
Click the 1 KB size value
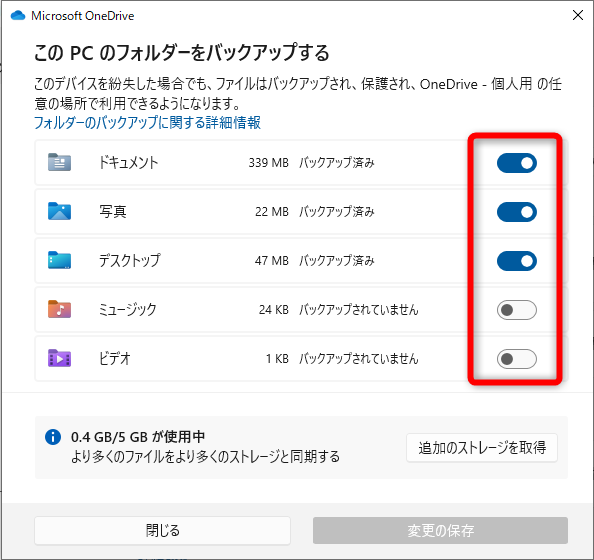coord(277,358)
